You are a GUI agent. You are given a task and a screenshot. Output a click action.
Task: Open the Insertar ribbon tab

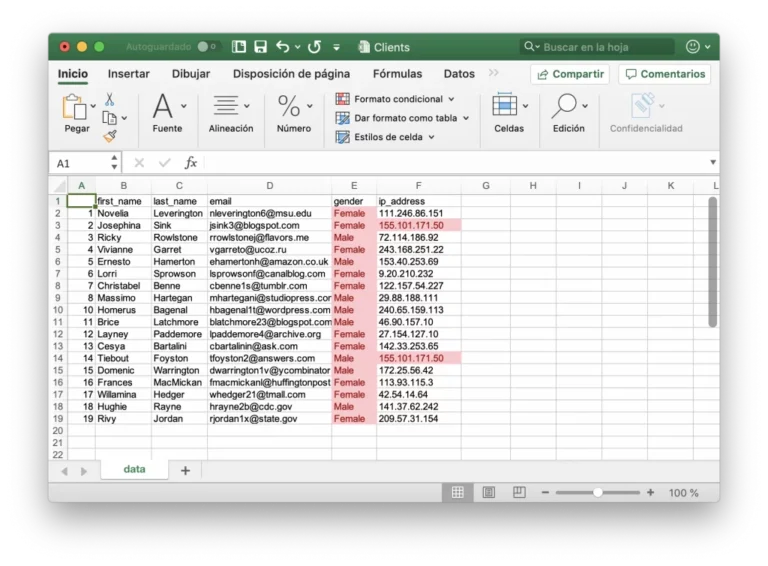tap(129, 74)
